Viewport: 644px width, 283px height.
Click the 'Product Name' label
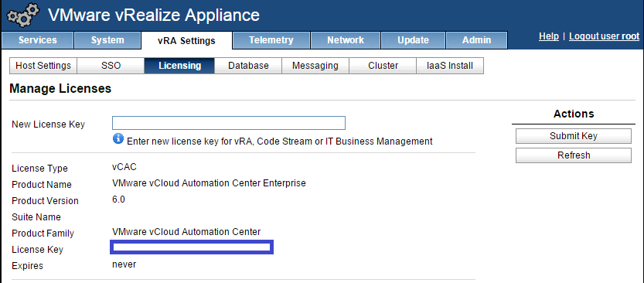[42, 185]
